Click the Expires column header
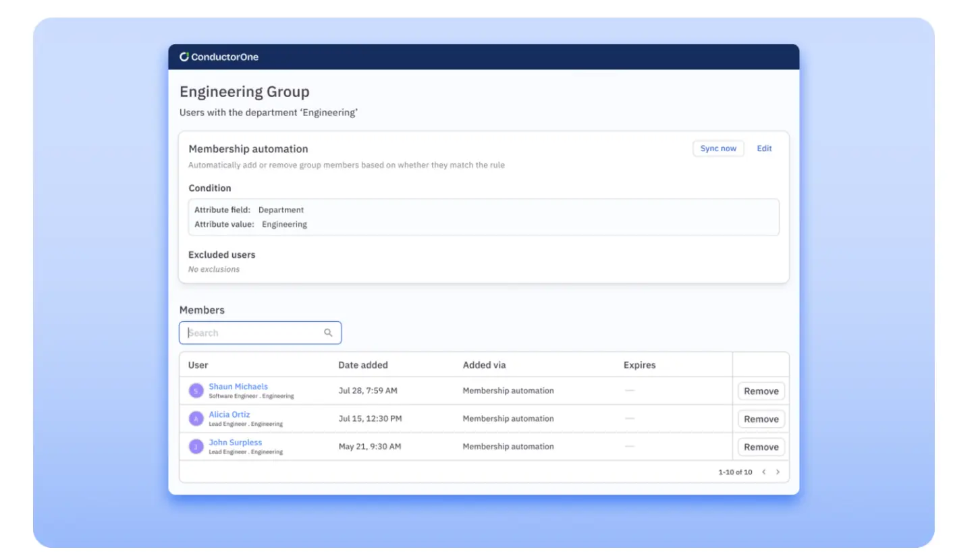The image size is (953, 560). click(x=639, y=365)
